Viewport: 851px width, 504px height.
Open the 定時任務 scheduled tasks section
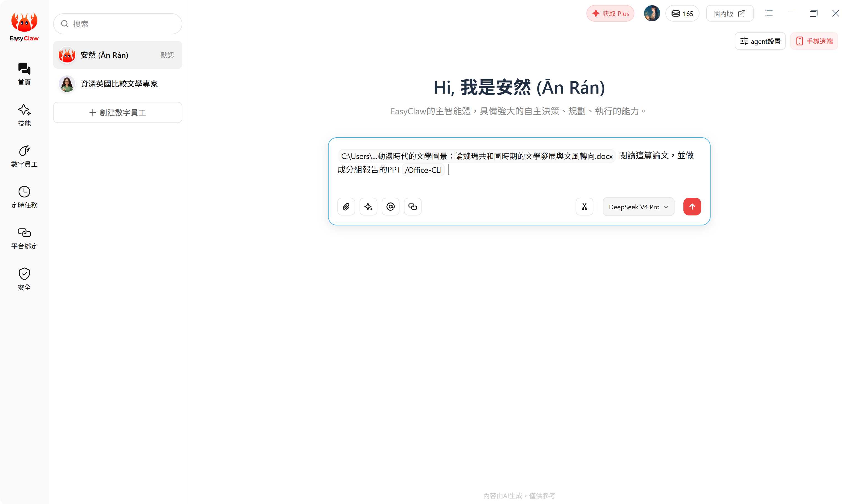tap(24, 197)
